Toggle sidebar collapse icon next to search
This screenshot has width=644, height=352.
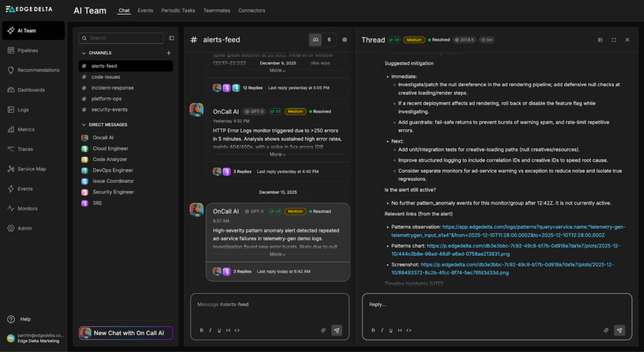[x=171, y=38]
